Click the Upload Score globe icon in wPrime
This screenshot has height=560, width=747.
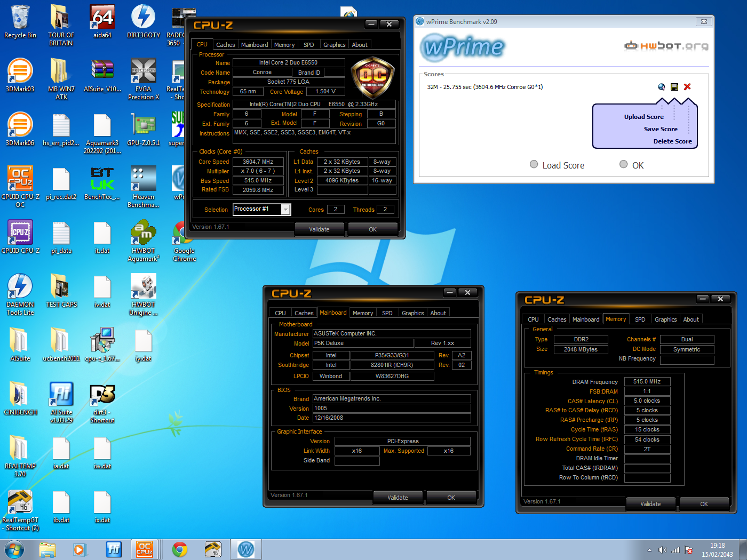click(x=662, y=87)
